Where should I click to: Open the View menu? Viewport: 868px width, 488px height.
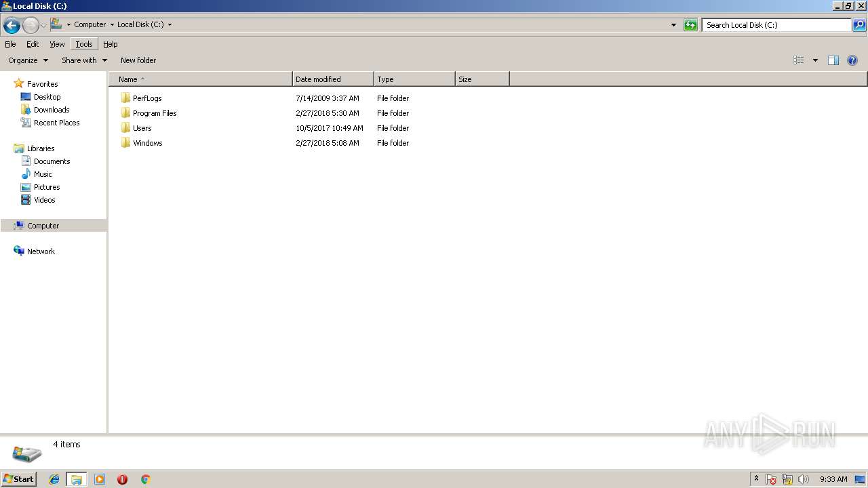click(57, 44)
